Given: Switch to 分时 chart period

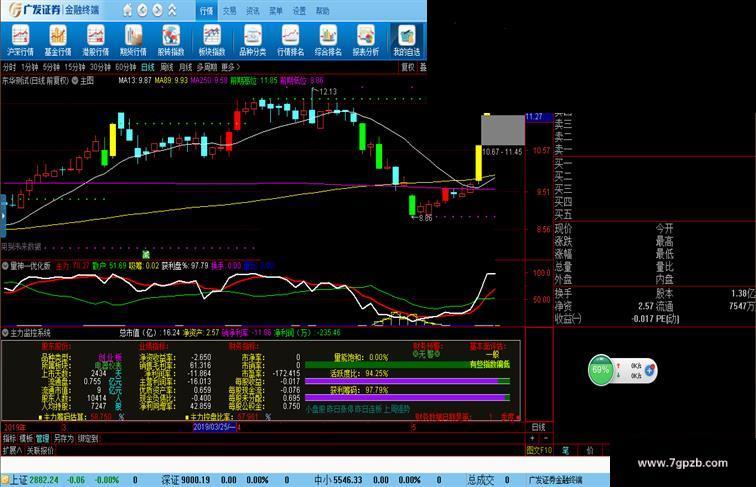Looking at the screenshot, I should [10, 68].
